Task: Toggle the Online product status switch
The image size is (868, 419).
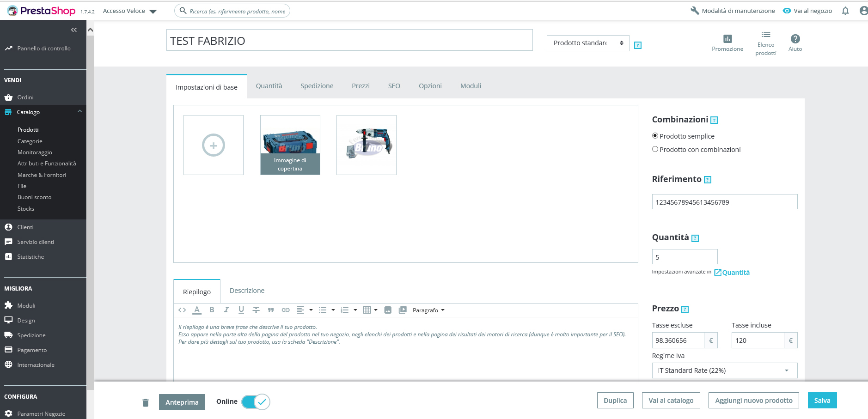Action: pos(256,402)
